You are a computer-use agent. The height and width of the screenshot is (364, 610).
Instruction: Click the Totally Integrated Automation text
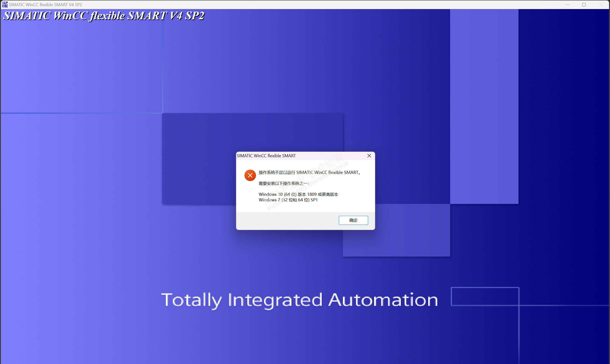pos(299,300)
